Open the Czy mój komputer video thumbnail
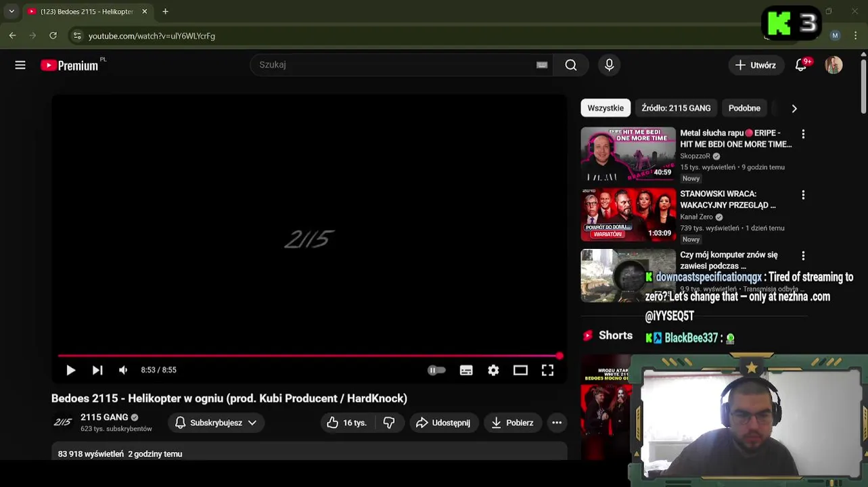 pyautogui.click(x=628, y=275)
